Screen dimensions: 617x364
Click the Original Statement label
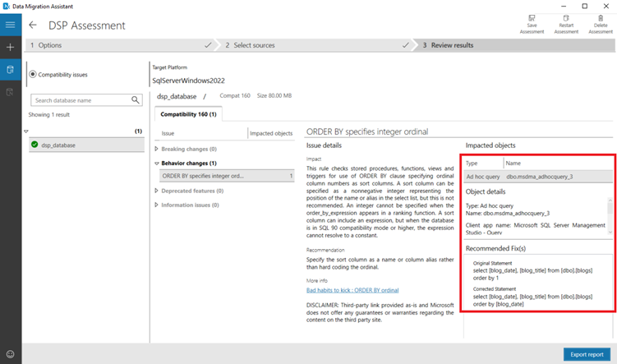click(493, 263)
